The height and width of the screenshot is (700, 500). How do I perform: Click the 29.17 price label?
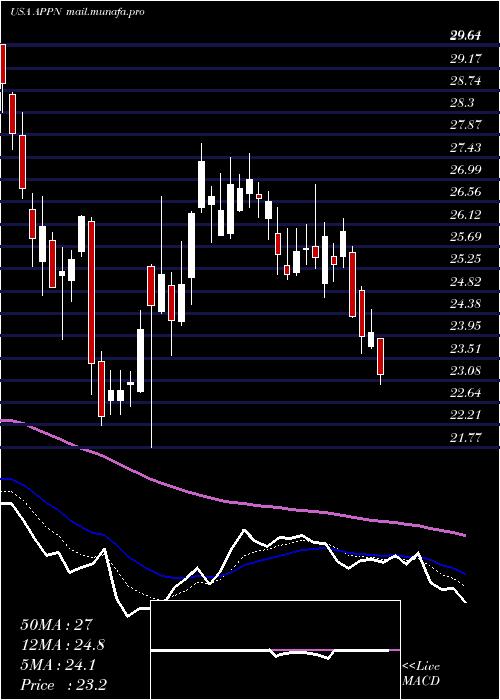click(x=465, y=58)
